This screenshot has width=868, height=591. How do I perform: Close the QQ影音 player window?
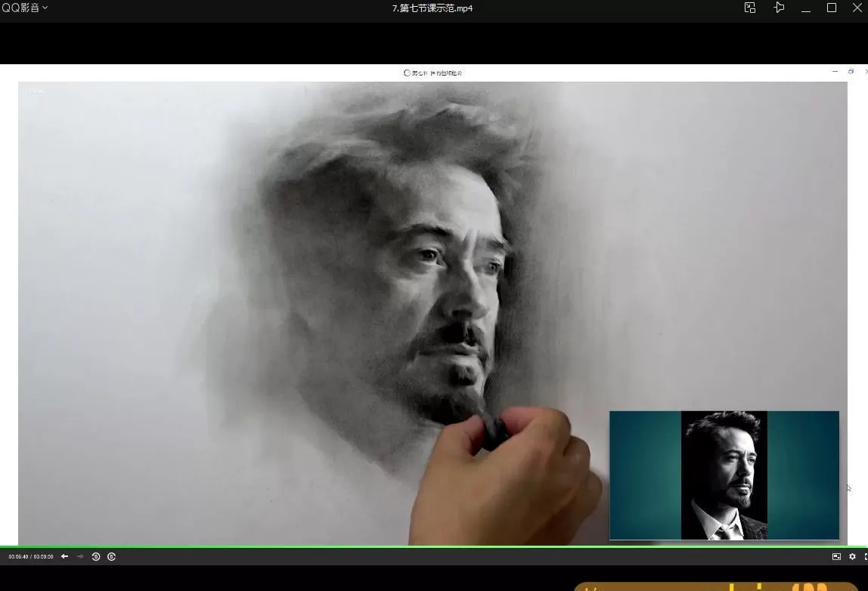tap(858, 8)
